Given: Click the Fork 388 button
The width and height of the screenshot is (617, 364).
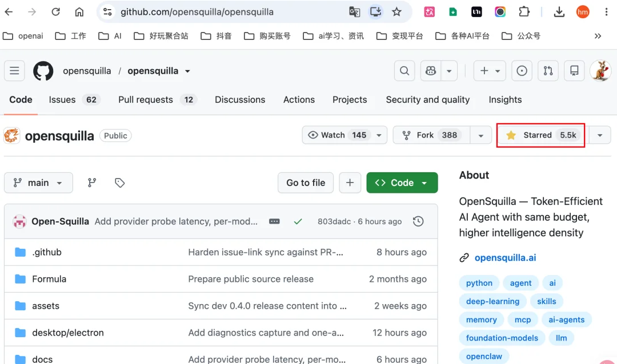Looking at the screenshot, I should pos(431,135).
